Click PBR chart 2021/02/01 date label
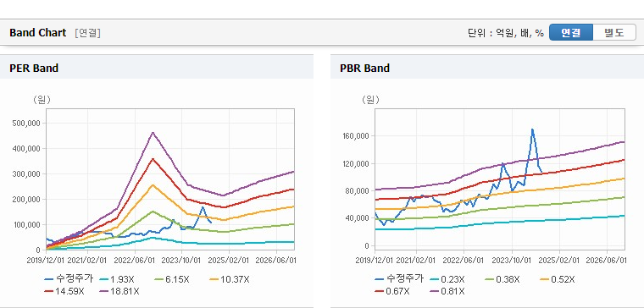 [417, 261]
